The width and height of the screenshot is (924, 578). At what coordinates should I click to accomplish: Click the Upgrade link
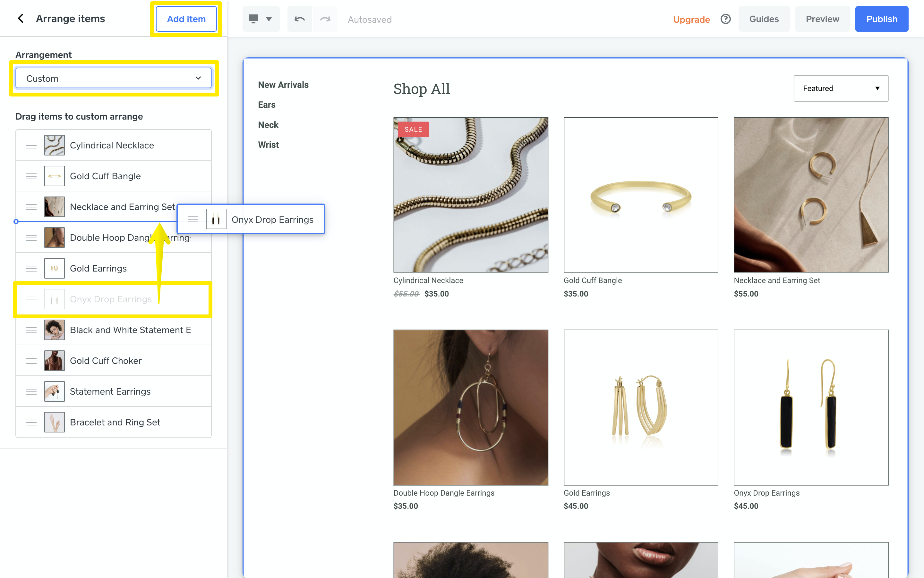coord(691,19)
